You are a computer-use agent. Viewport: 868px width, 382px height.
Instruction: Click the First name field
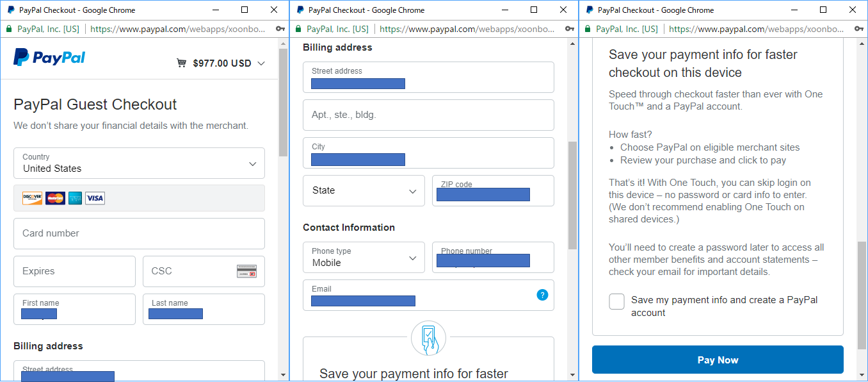[x=74, y=309]
